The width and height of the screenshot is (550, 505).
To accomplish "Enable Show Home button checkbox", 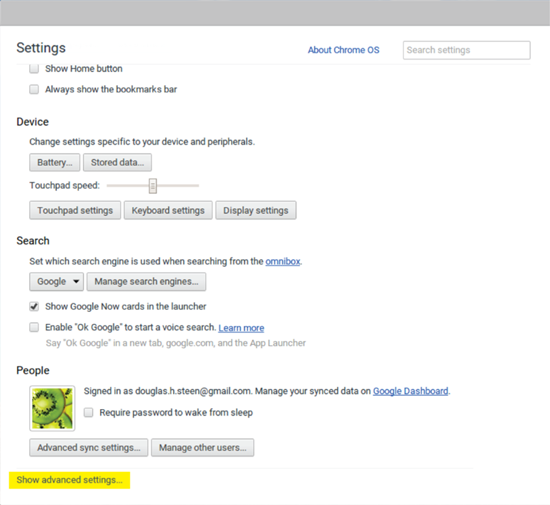I will point(34,68).
